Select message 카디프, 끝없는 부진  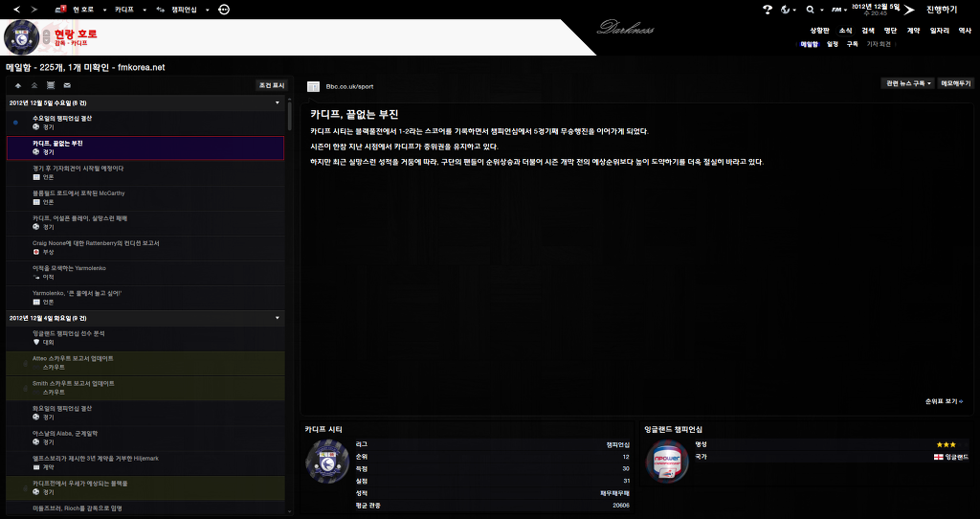(x=145, y=148)
